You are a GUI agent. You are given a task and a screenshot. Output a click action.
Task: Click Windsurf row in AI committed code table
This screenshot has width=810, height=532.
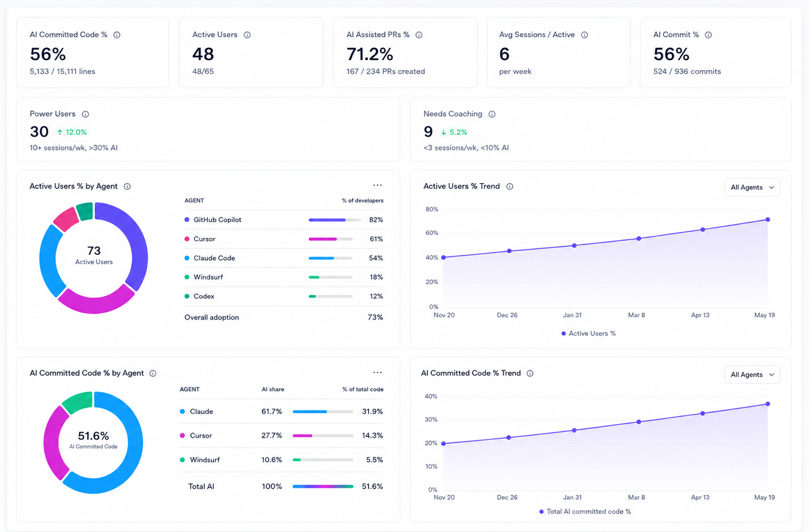282,460
